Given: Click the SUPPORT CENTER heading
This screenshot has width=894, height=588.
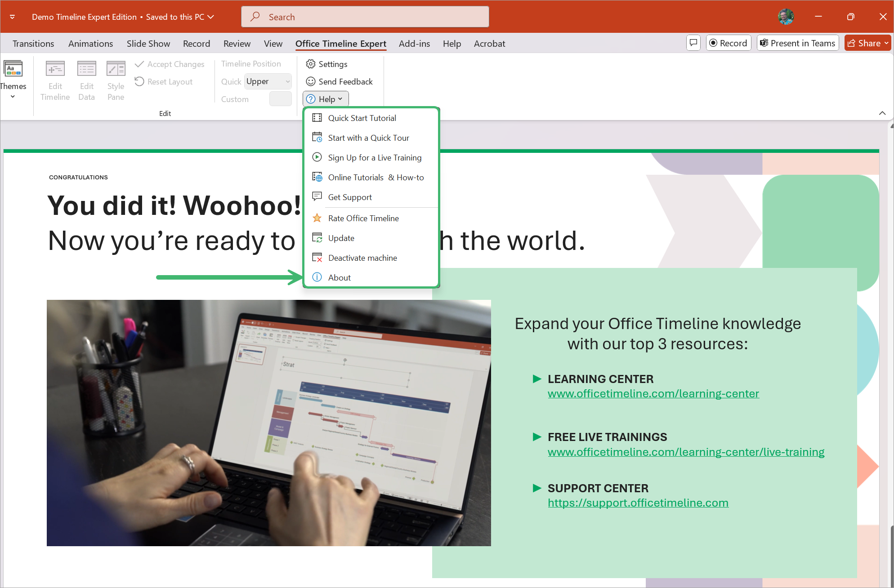Looking at the screenshot, I should click(x=598, y=489).
